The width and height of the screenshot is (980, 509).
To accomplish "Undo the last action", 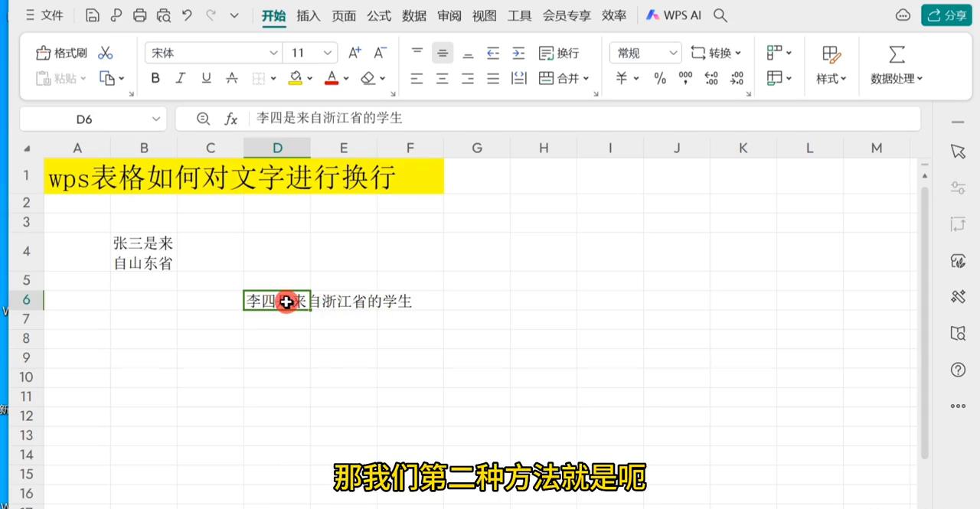I will [x=188, y=15].
